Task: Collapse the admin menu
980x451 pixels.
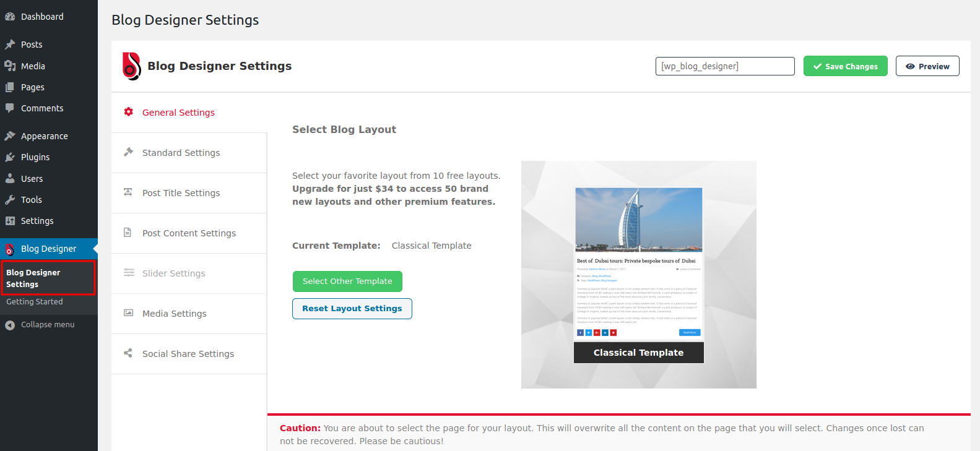Action: [40, 325]
